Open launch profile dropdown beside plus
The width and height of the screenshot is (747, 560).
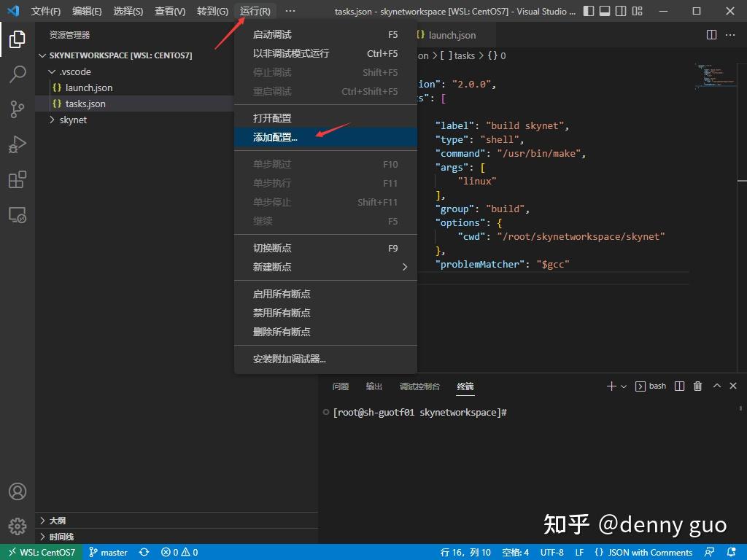[623, 386]
